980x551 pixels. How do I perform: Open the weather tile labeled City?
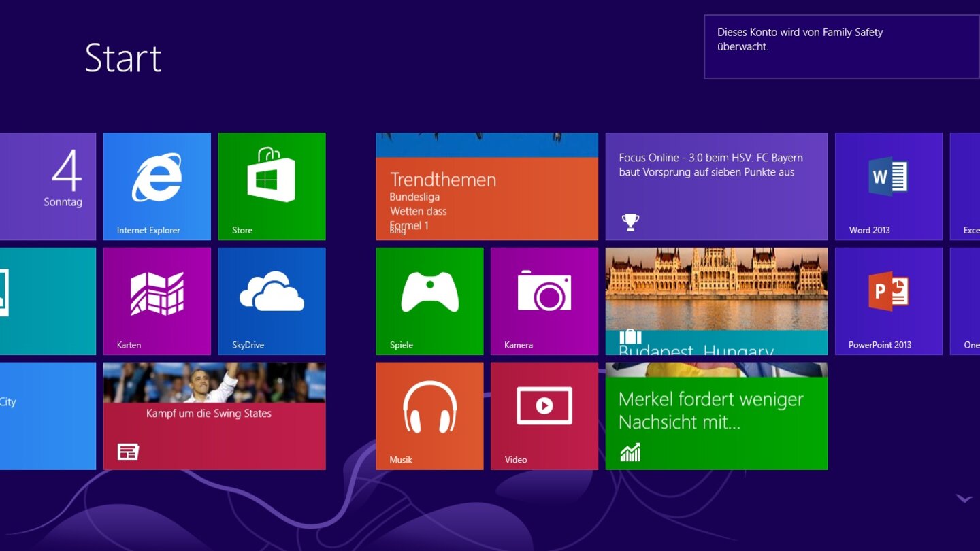tap(48, 416)
